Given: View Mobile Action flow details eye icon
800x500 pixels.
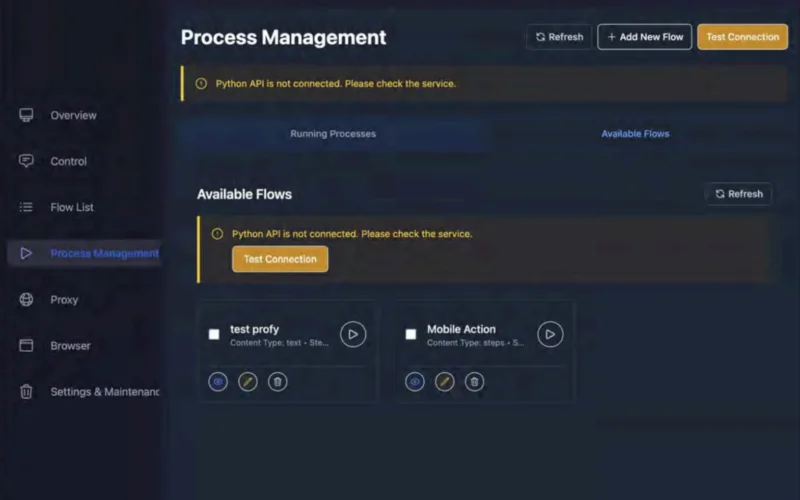Looking at the screenshot, I should tap(415, 382).
